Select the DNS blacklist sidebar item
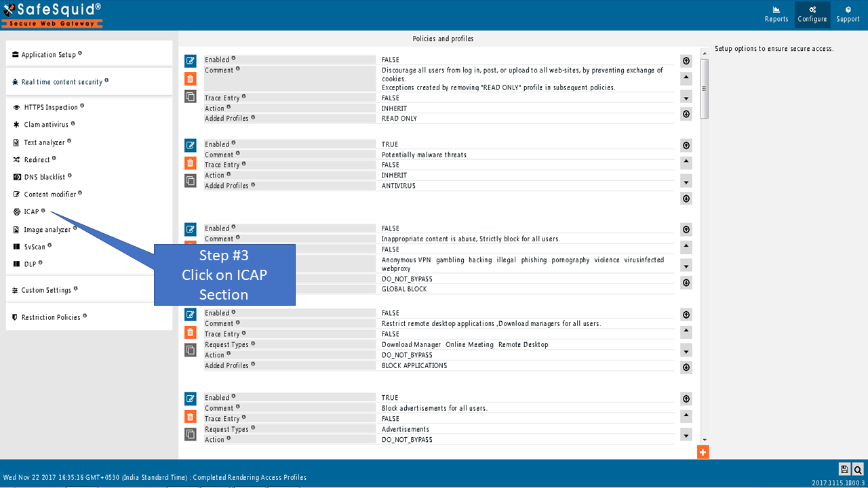Screen dimensions: 868x488 coord(44,177)
